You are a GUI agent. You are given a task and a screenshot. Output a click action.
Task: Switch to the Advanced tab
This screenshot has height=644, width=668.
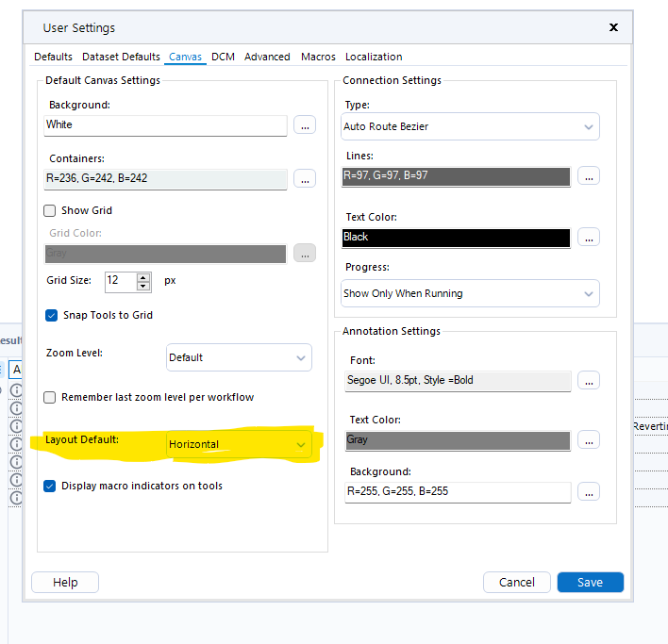tap(267, 57)
